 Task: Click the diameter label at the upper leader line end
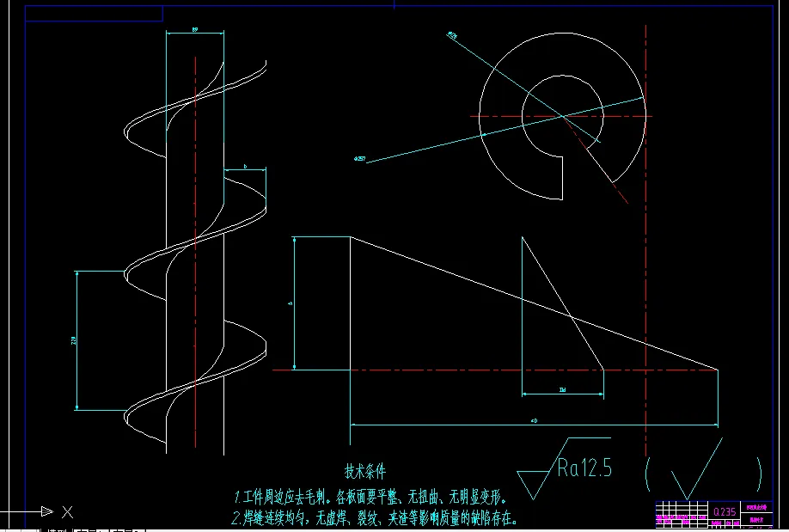point(452,35)
